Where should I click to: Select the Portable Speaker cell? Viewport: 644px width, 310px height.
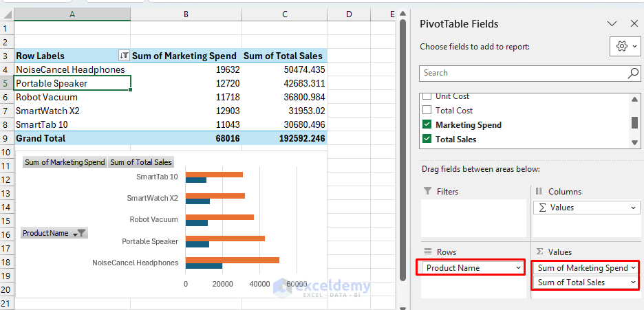(x=72, y=84)
